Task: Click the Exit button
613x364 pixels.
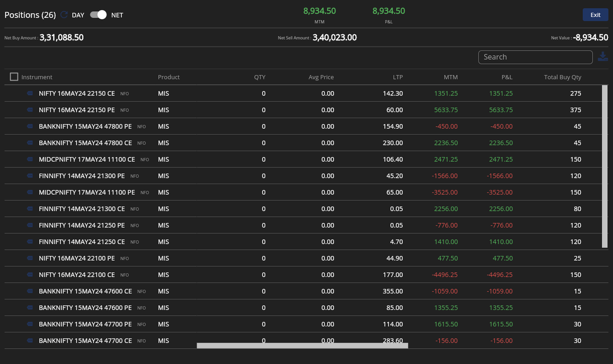Action: click(x=595, y=15)
